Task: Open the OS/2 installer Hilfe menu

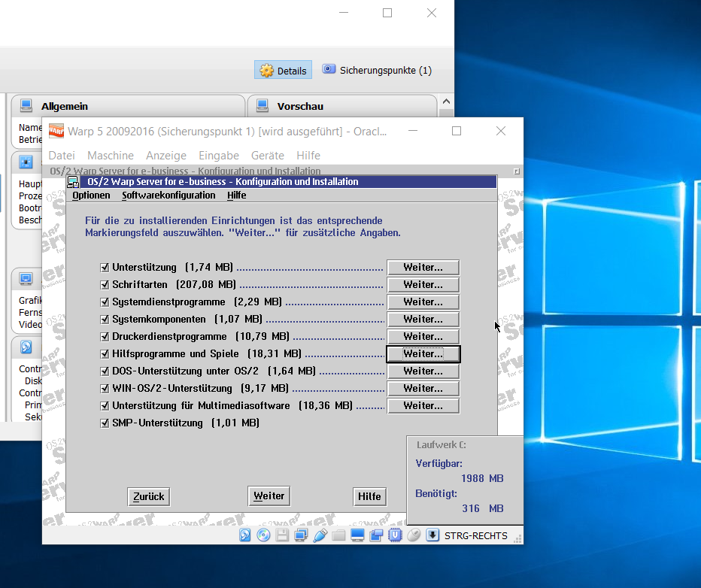Action: pyautogui.click(x=236, y=195)
